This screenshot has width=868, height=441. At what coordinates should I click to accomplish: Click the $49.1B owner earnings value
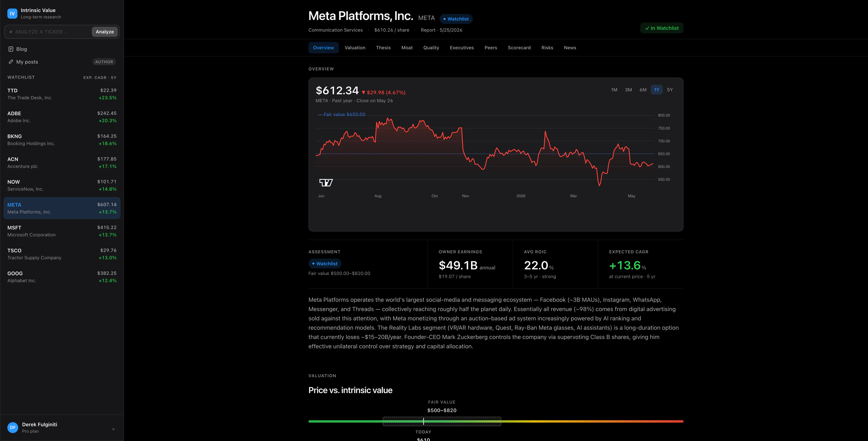[x=458, y=266]
